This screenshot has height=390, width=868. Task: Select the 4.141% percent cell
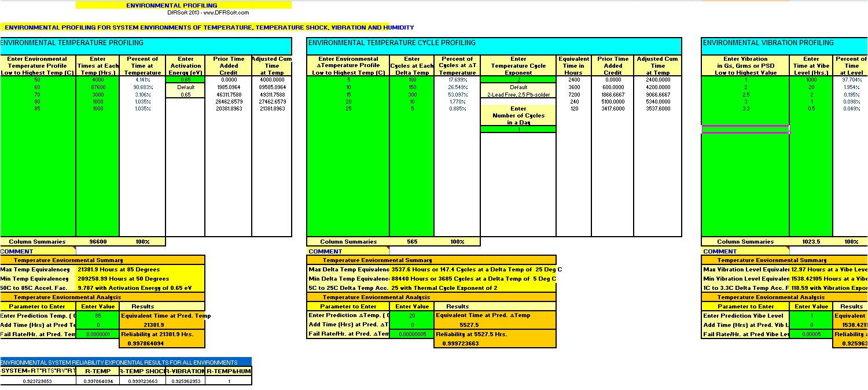pyautogui.click(x=142, y=80)
